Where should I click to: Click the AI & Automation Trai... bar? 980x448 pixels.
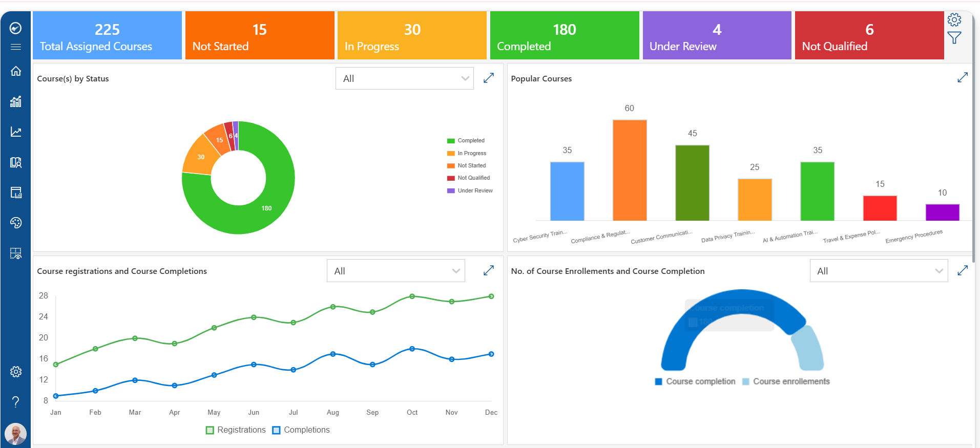click(817, 191)
